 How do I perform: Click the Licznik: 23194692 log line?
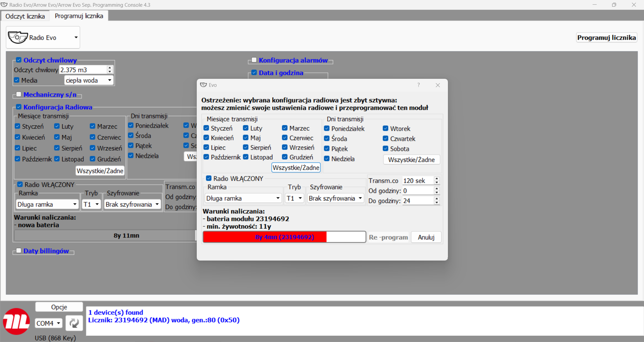[164, 320]
